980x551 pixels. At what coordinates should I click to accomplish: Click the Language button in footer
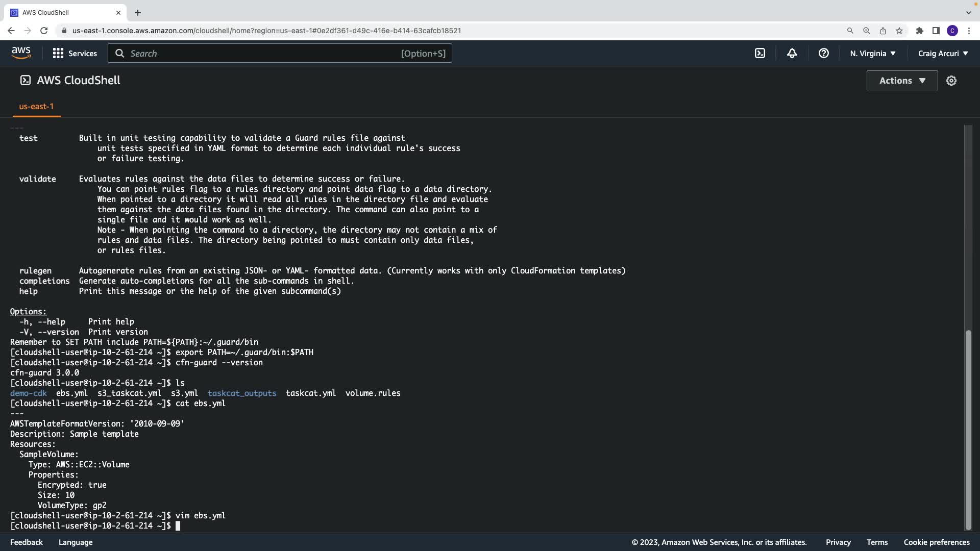[x=76, y=542]
